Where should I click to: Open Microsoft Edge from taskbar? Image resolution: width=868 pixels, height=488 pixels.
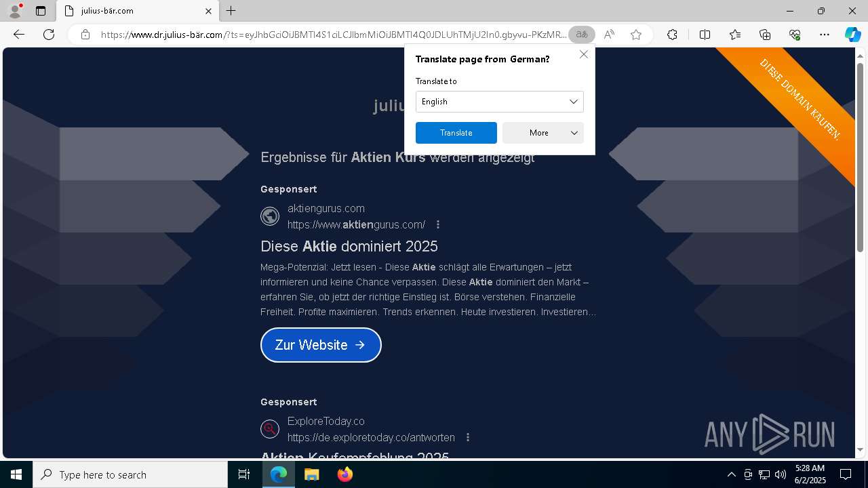click(x=279, y=474)
